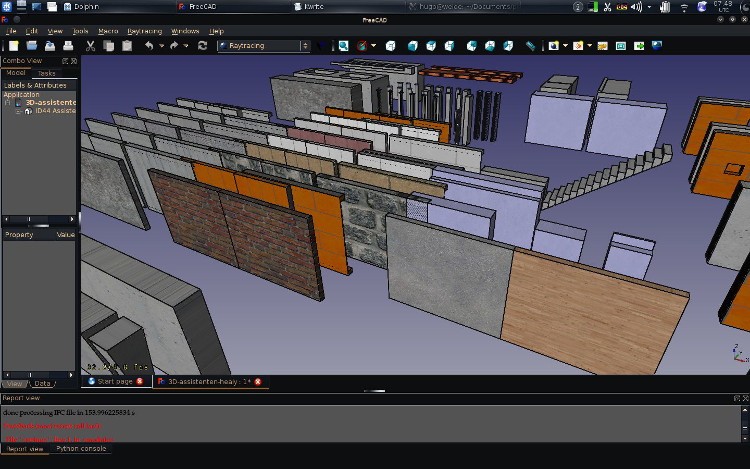Click the Print icon in toolbar
The width and height of the screenshot is (750, 469).
[67, 46]
